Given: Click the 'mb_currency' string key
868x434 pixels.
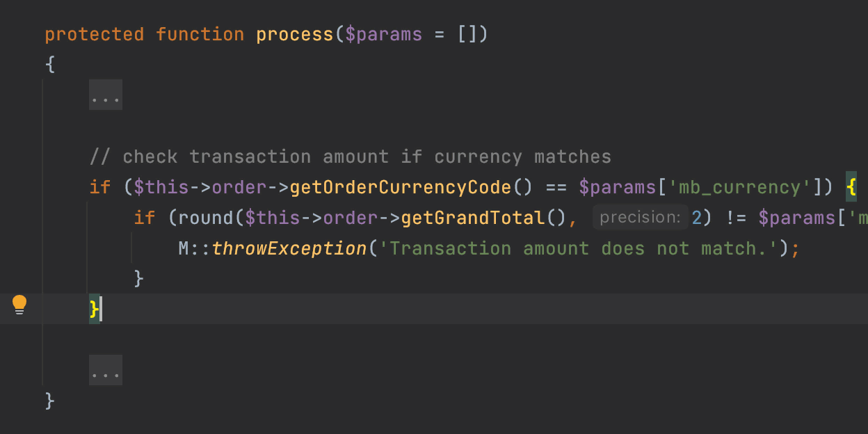Looking at the screenshot, I should pyautogui.click(x=740, y=187).
